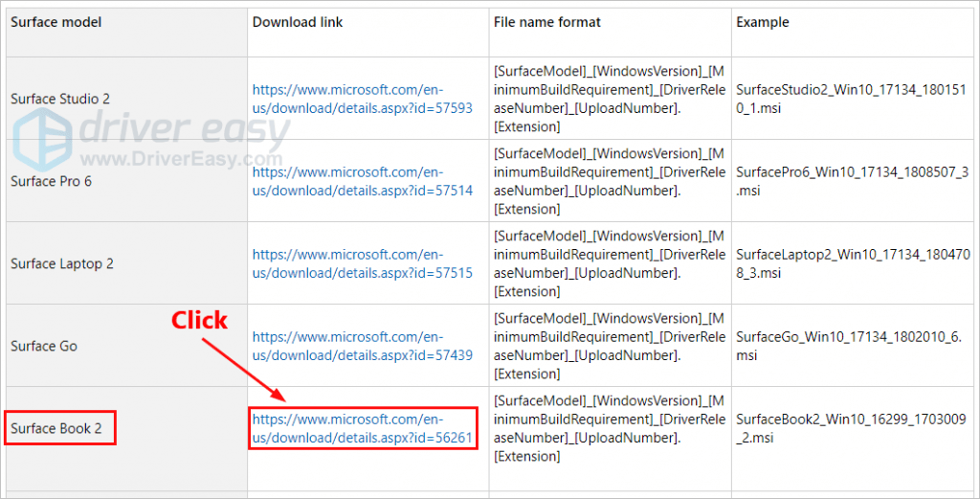Select the Surface Studio 2 model cell
Screen dimensions: 980x499
point(60,99)
